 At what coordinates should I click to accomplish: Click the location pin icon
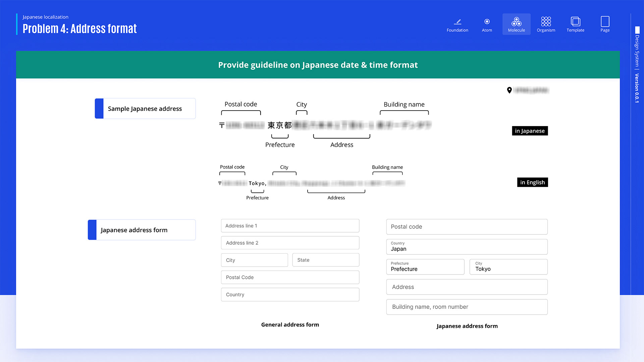[x=509, y=90]
